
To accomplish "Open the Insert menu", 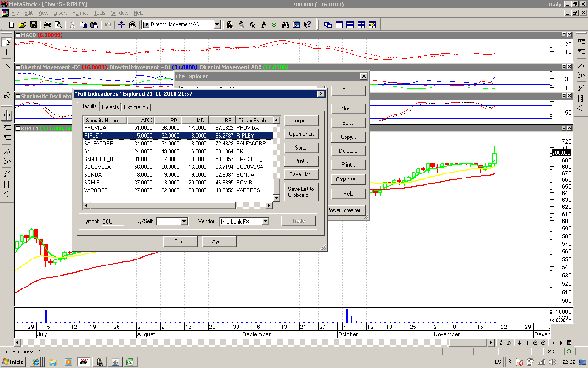I will (x=60, y=13).
